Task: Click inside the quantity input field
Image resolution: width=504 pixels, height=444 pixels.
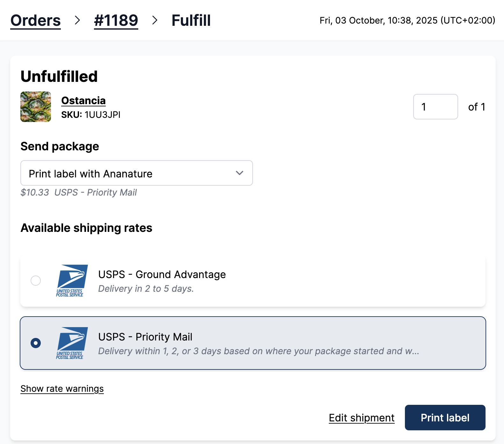Action: [x=436, y=107]
